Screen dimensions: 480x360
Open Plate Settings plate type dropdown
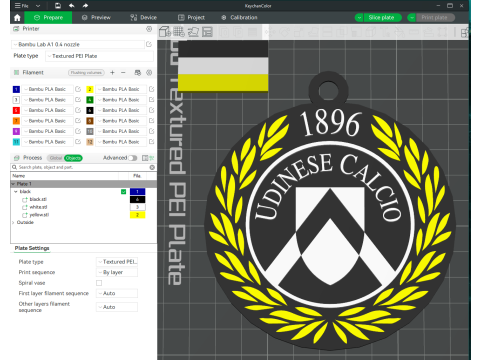(x=117, y=262)
